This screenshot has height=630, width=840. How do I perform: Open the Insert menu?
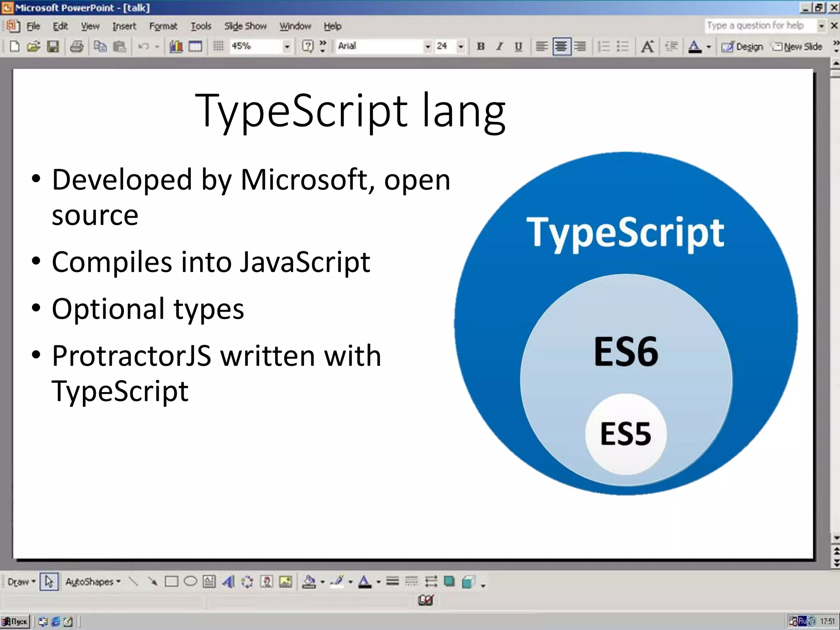[x=124, y=26]
